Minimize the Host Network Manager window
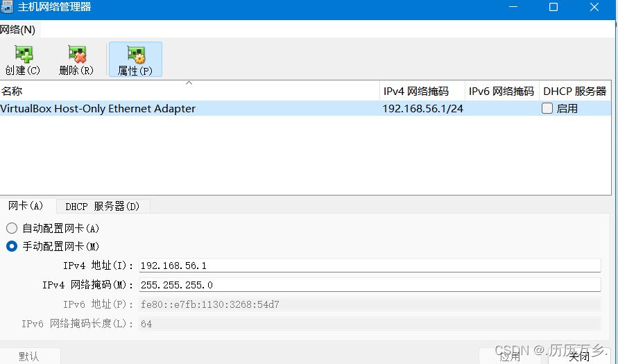 pyautogui.click(x=513, y=7)
